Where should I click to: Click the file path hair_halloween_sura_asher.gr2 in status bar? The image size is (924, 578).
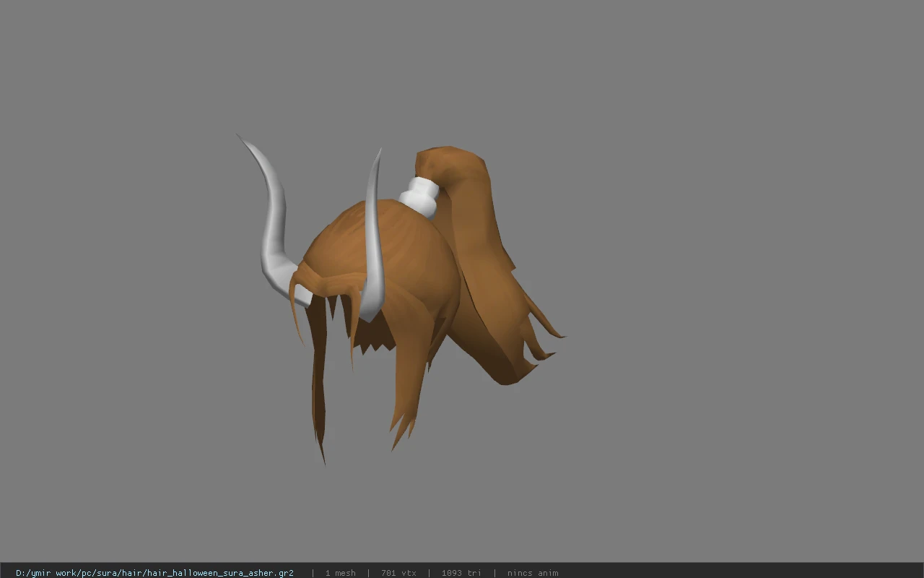coord(154,573)
